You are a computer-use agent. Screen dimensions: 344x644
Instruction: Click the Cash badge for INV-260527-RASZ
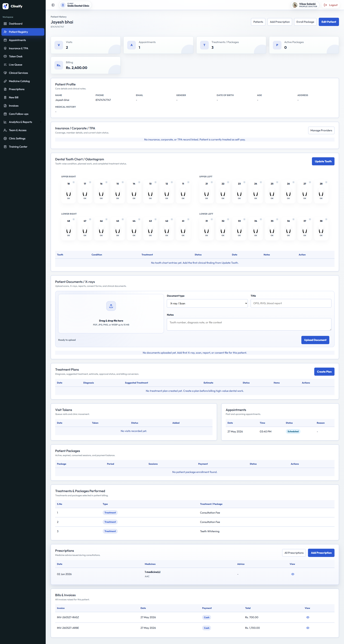[x=207, y=617]
